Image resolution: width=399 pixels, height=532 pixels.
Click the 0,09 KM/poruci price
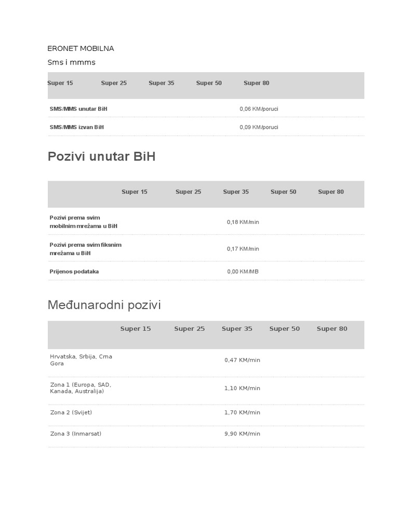tap(259, 127)
